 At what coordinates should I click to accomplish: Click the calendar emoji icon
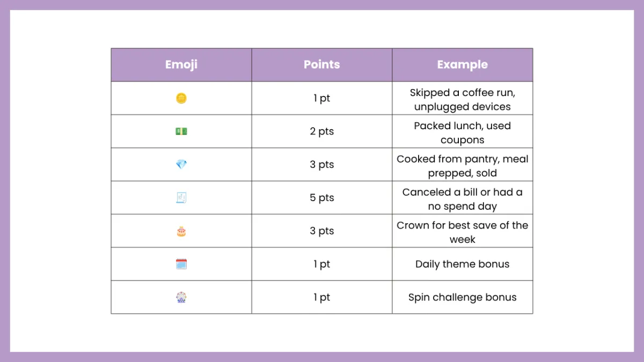(181, 264)
